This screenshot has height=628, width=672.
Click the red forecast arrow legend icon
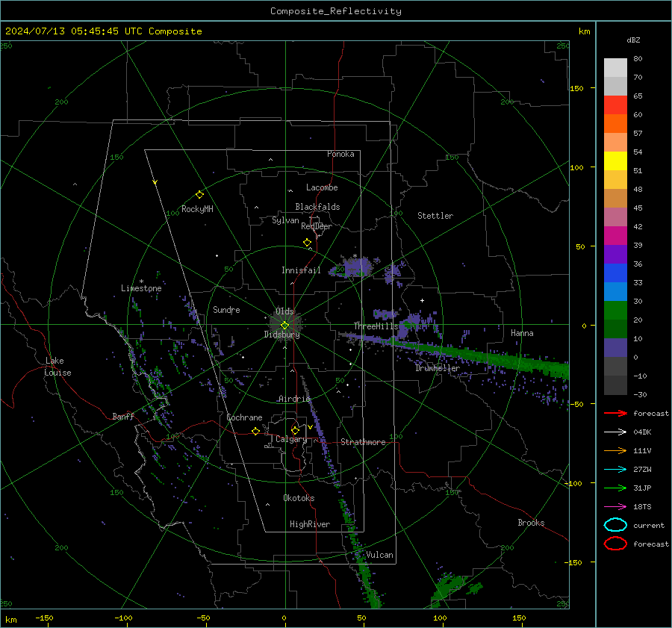point(615,413)
